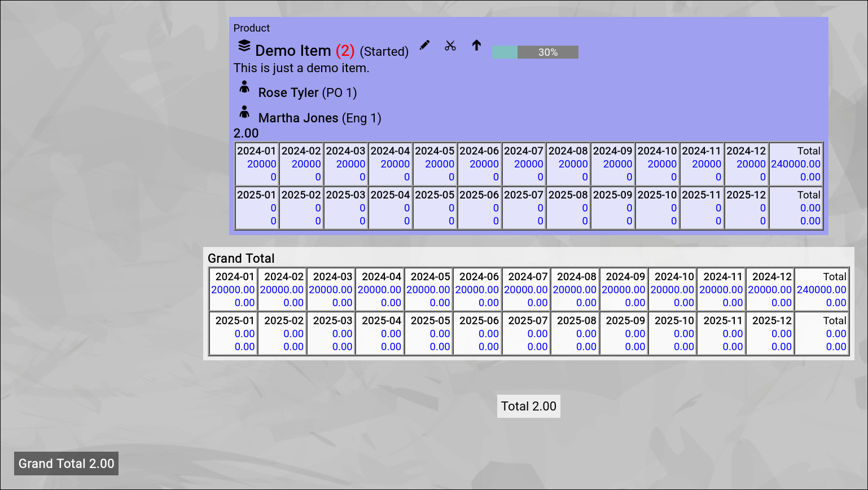Click the 20000.00 value under 2024-06 in Grand Total
This screenshot has width=868, height=490.
477,290
